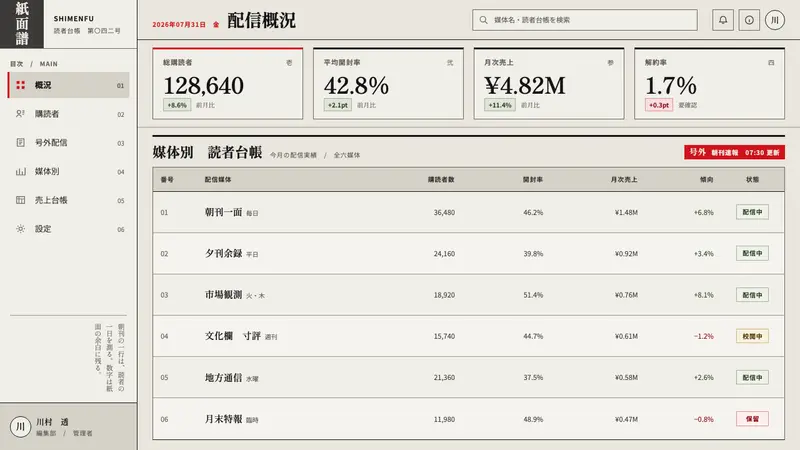The height and width of the screenshot is (450, 800).
Task: Click 保留 status for 月末特報
Action: (752, 419)
